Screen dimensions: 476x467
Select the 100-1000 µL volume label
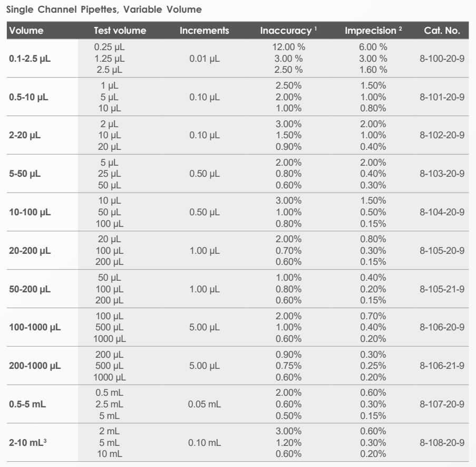click(x=35, y=328)
